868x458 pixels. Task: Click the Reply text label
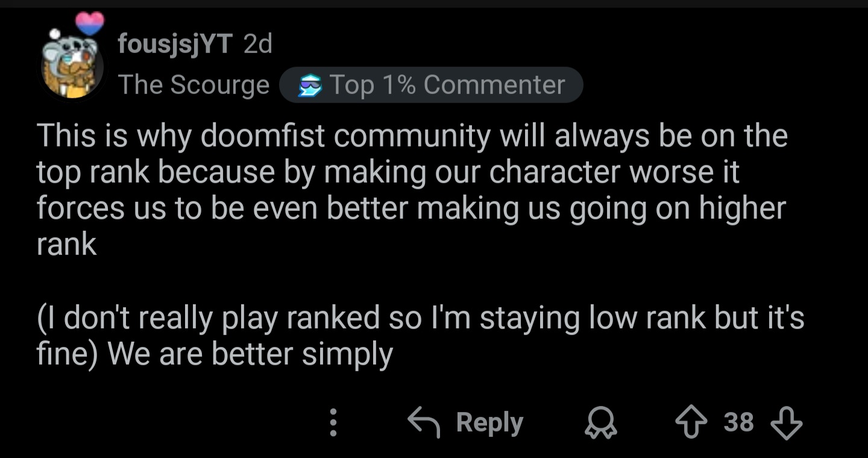click(489, 423)
